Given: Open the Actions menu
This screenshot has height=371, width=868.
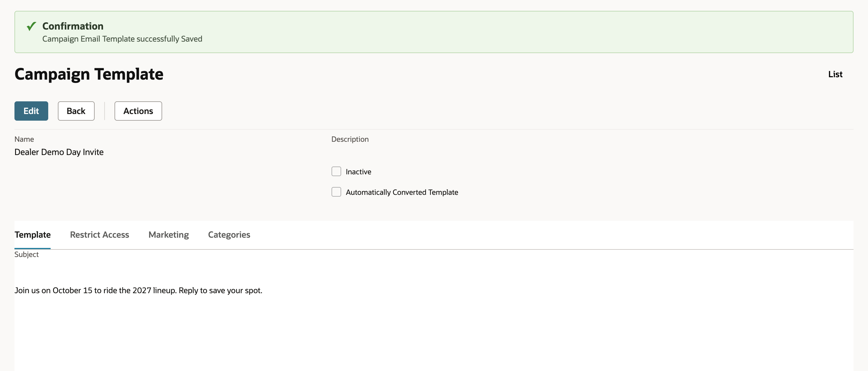Looking at the screenshot, I should (x=138, y=111).
